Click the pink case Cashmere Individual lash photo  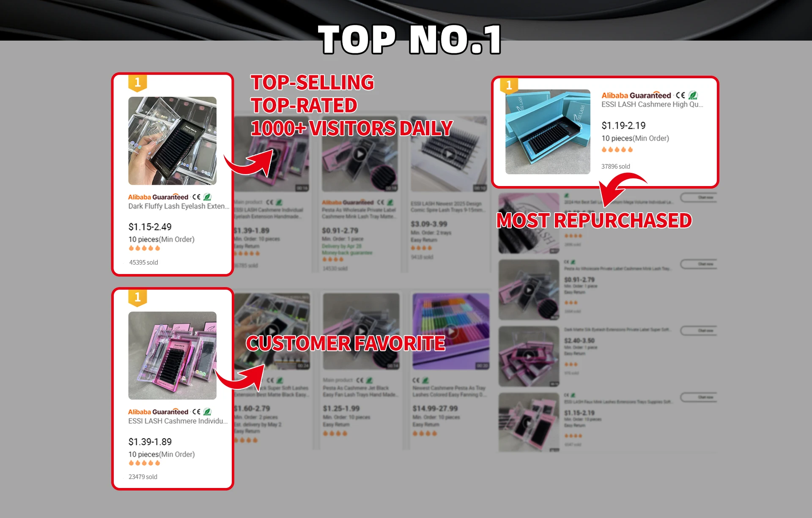click(173, 356)
